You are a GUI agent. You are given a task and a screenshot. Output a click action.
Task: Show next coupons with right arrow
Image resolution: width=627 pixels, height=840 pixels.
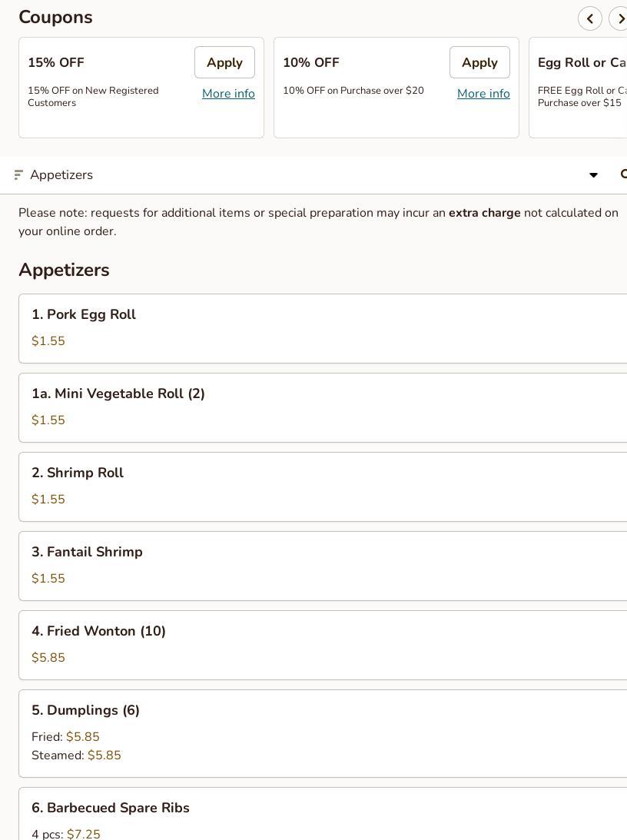(619, 18)
